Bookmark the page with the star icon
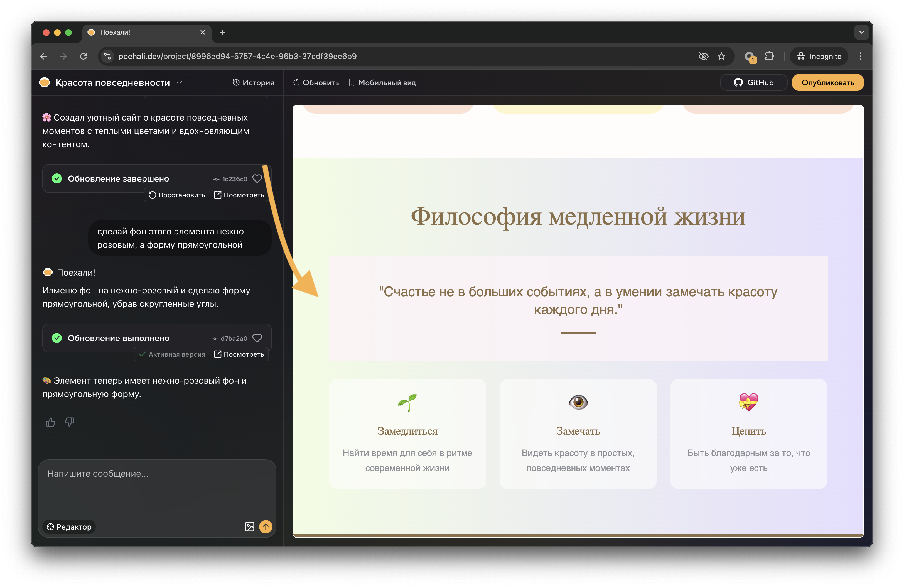 (x=721, y=56)
